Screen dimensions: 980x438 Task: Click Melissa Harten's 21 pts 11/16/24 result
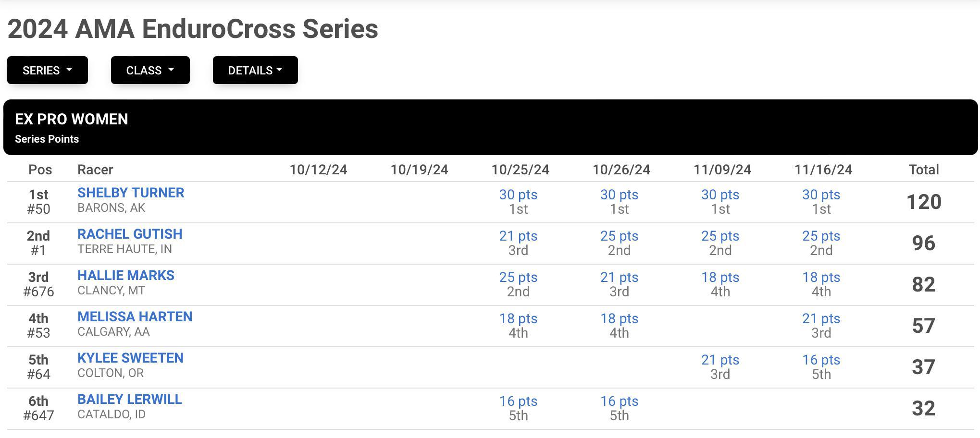click(821, 318)
